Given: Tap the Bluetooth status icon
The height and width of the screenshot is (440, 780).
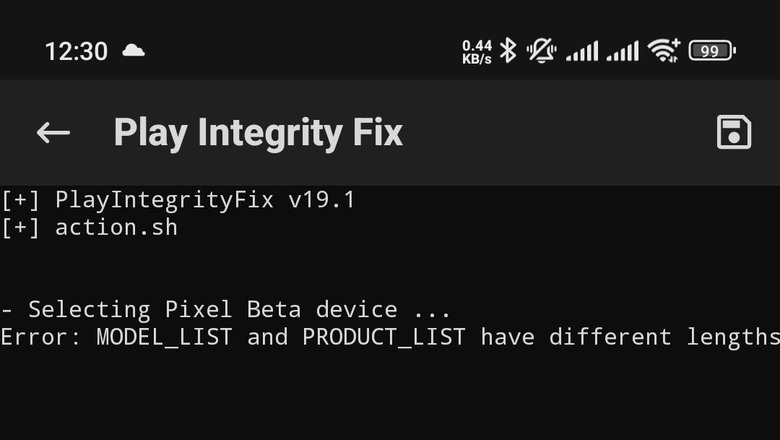Looking at the screenshot, I should [508, 51].
